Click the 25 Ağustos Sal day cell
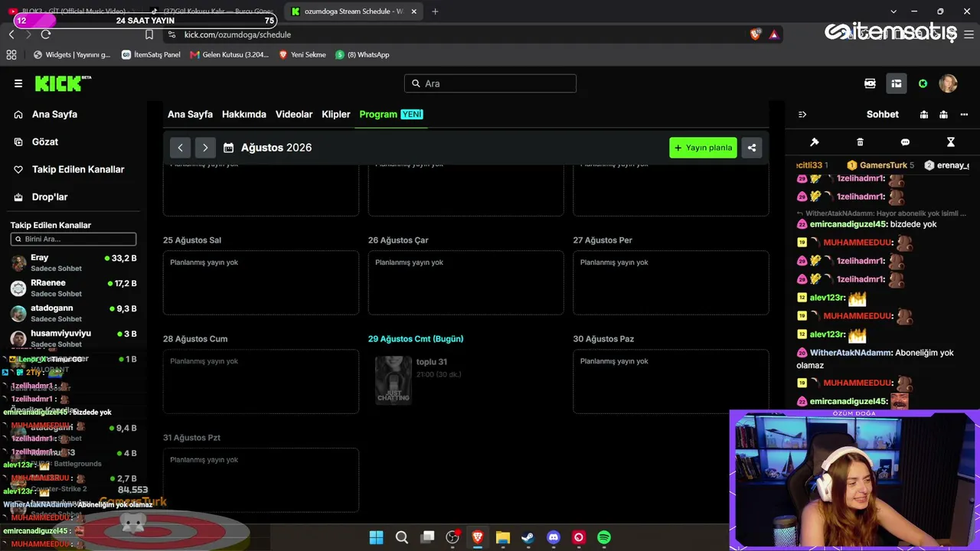980x551 pixels. [261, 282]
